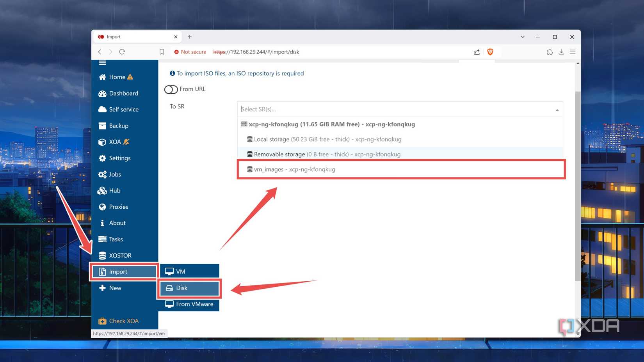Viewport: 644px width, 362px height.
Task: Click the New plus icon
Action: point(102,288)
